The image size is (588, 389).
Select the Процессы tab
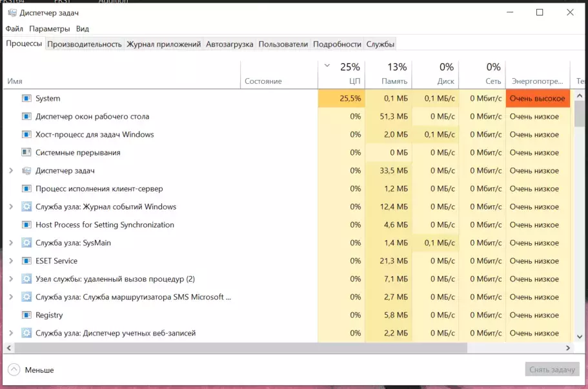click(24, 43)
